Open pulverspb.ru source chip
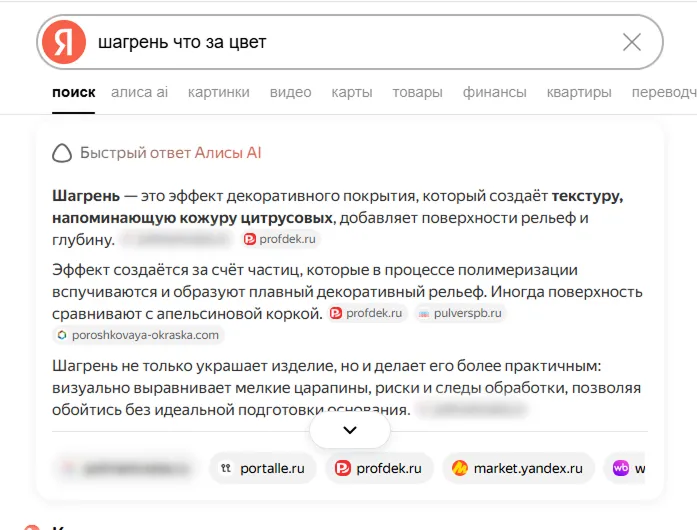The image size is (697, 530). pos(460,313)
